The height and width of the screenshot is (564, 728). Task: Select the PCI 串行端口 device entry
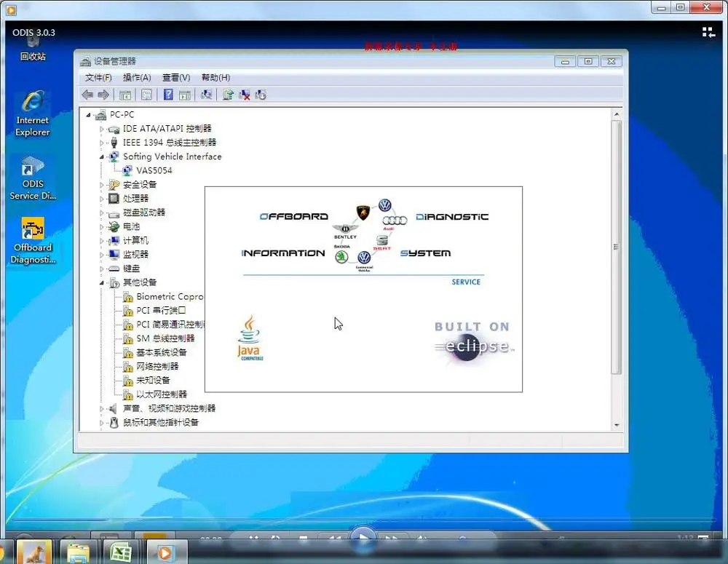(x=161, y=310)
